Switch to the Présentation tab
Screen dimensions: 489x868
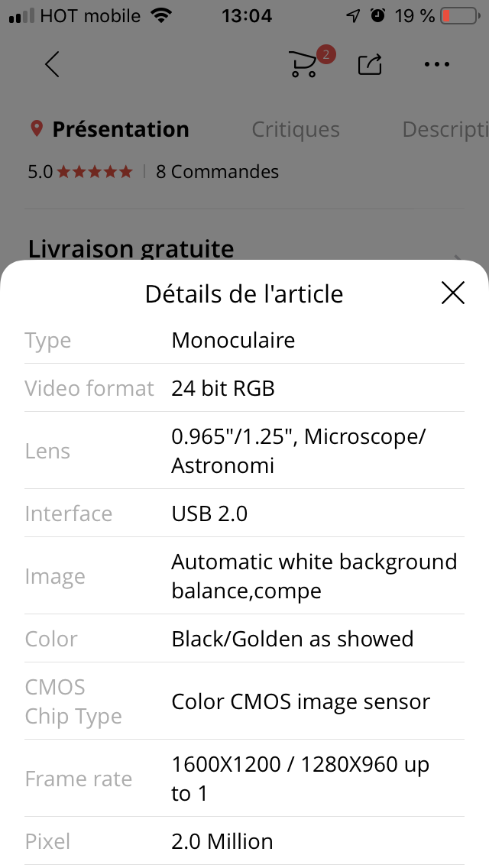(x=120, y=130)
